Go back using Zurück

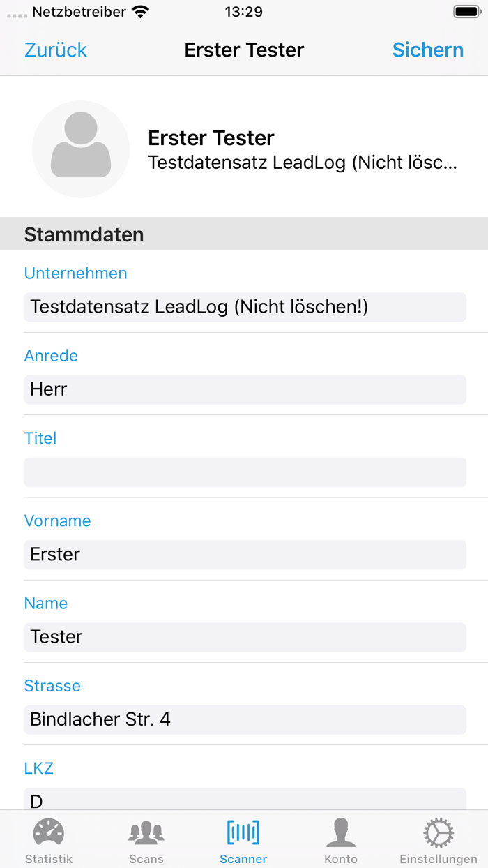click(54, 50)
